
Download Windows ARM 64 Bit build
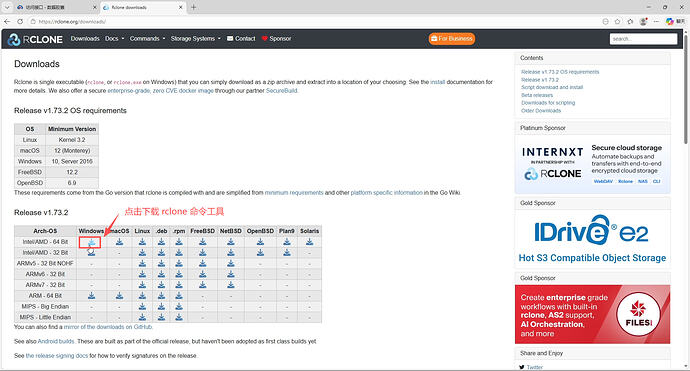pos(91,296)
